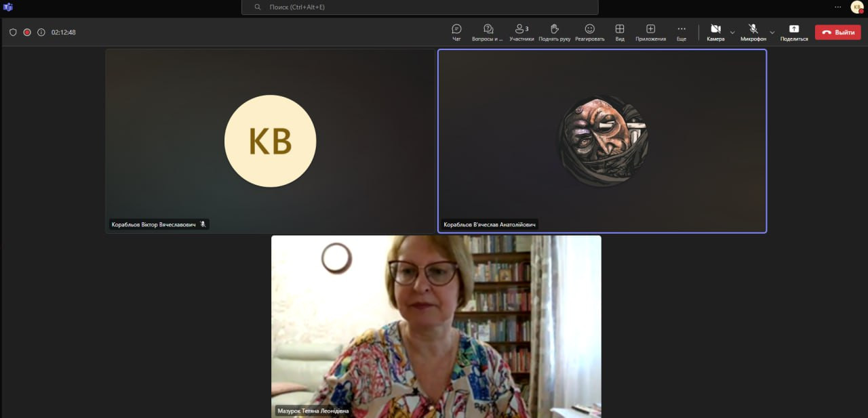Click the name label Корабльов В'ячеслав Анатолійович
Viewport: 868px width, 418px height.
(490, 224)
